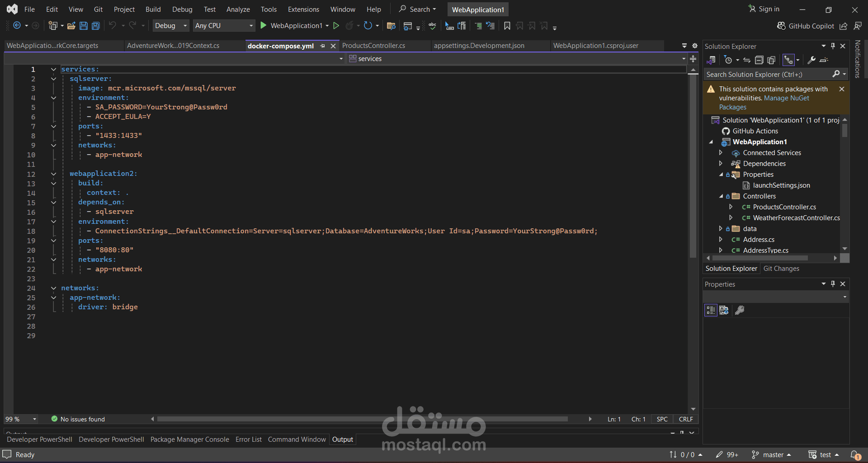This screenshot has width=868, height=463.
Task: Start Without Debugging using the outlined play icon
Action: pyautogui.click(x=336, y=26)
